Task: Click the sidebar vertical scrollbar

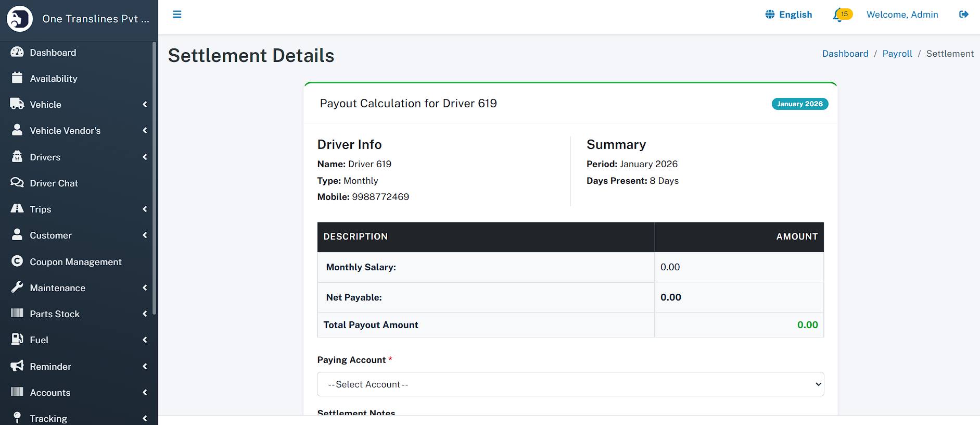Action: 155,177
